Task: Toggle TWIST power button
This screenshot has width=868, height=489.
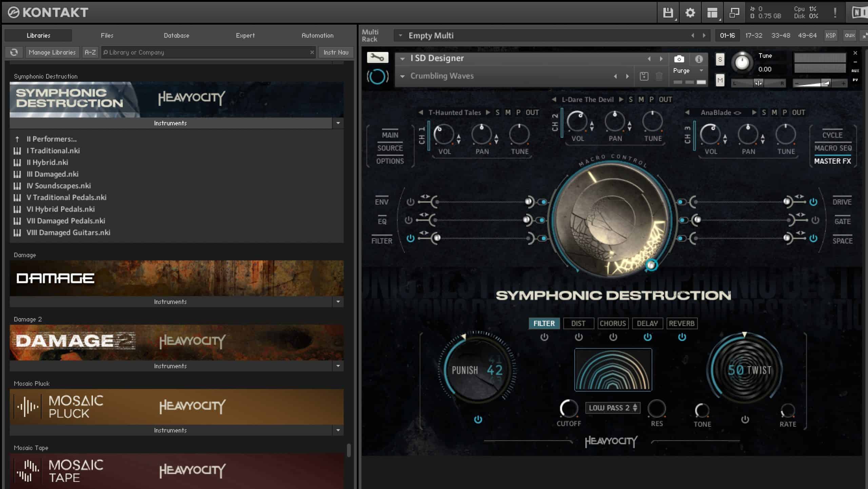Action: [745, 420]
